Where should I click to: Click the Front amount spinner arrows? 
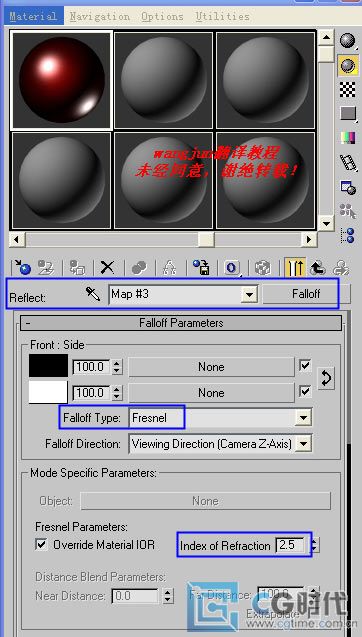(117, 367)
